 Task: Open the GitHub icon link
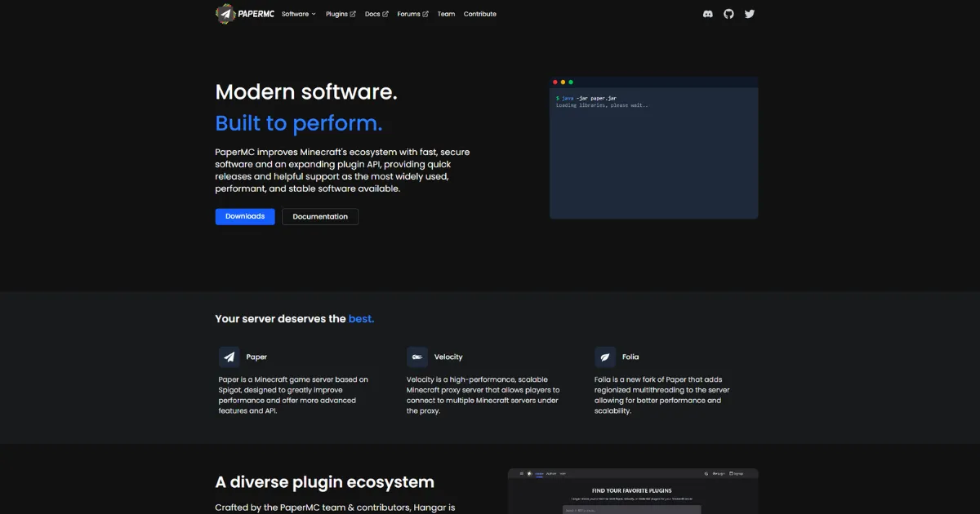click(728, 14)
